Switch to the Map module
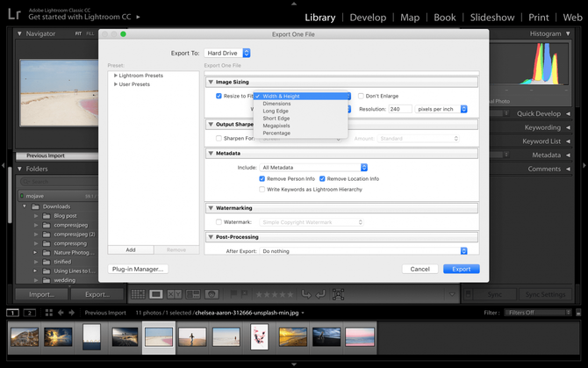The image size is (588, 368). click(410, 18)
